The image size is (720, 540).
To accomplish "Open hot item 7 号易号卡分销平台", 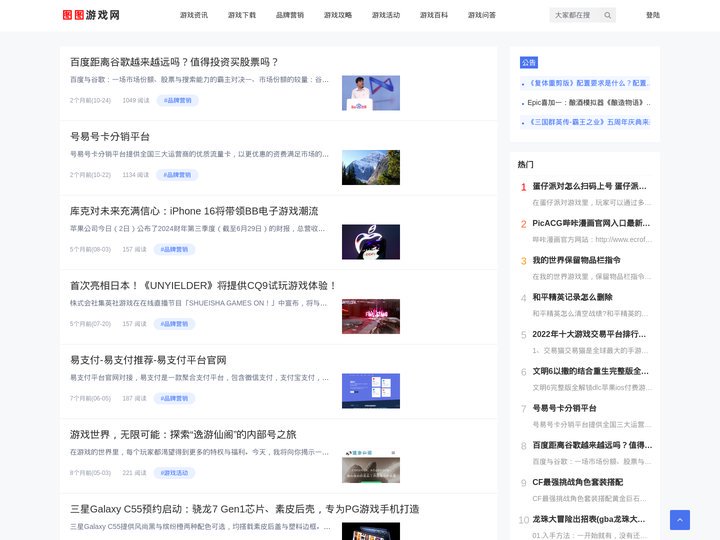I will 564,408.
